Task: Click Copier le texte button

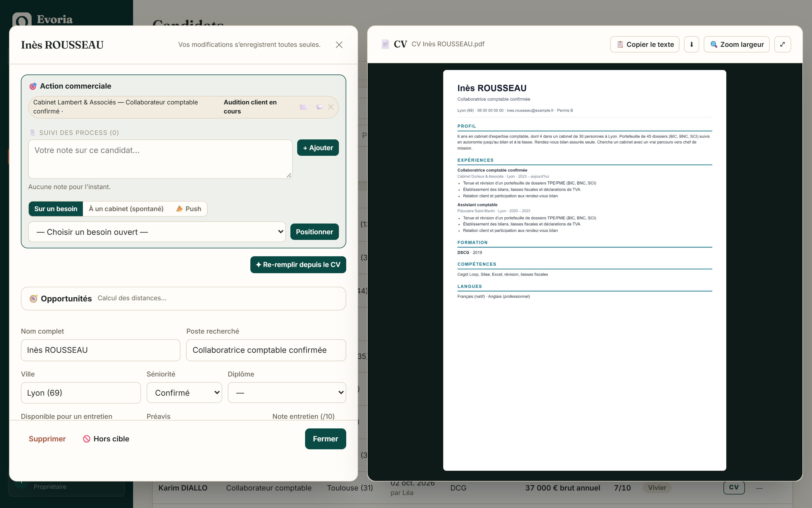Action: [645, 44]
